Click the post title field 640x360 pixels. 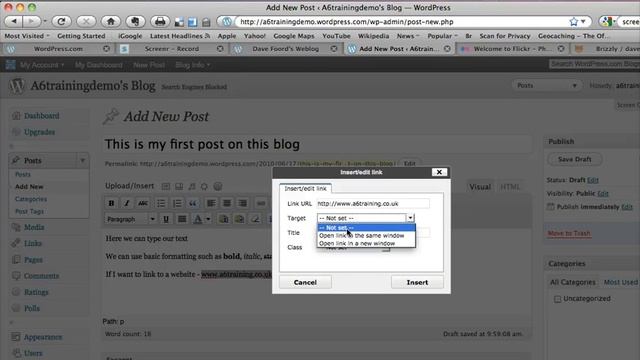pos(316,144)
